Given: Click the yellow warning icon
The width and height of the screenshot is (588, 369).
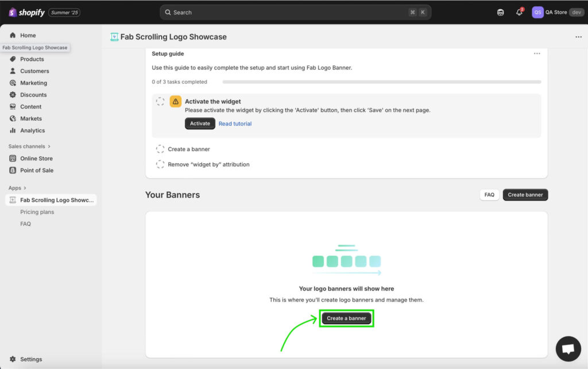Looking at the screenshot, I should coord(176,101).
